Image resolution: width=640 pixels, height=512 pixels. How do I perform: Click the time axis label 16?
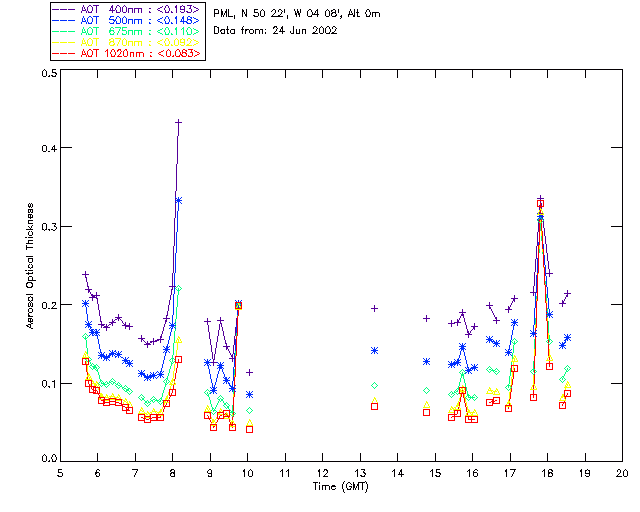(x=472, y=473)
